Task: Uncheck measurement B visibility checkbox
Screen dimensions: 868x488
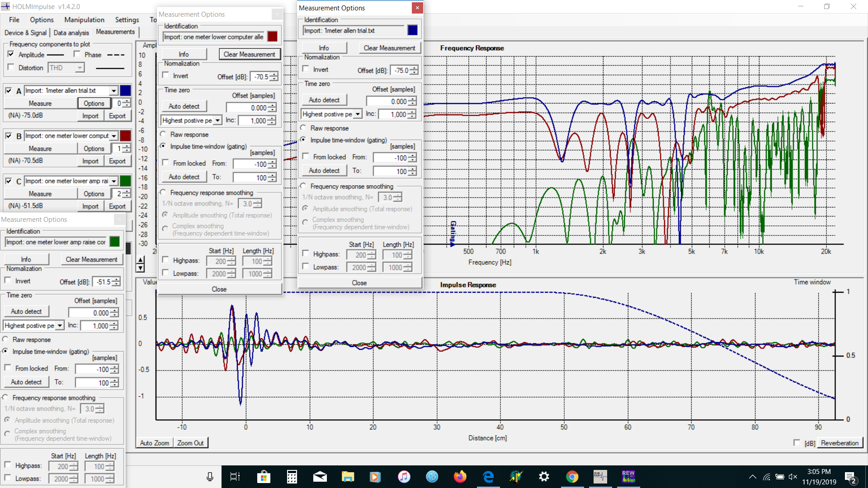Action: click(x=9, y=136)
